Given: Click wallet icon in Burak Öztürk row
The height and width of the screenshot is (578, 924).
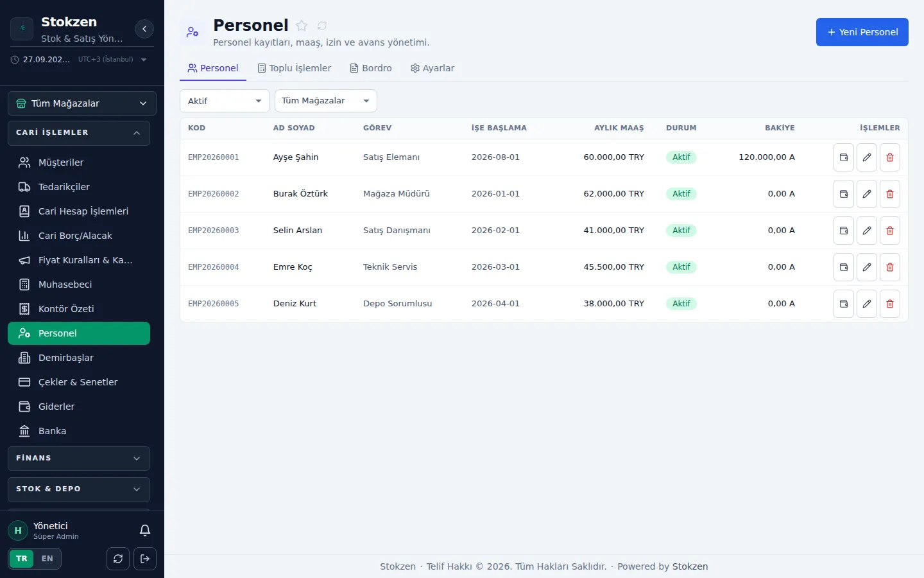Looking at the screenshot, I should pyautogui.click(x=844, y=194).
